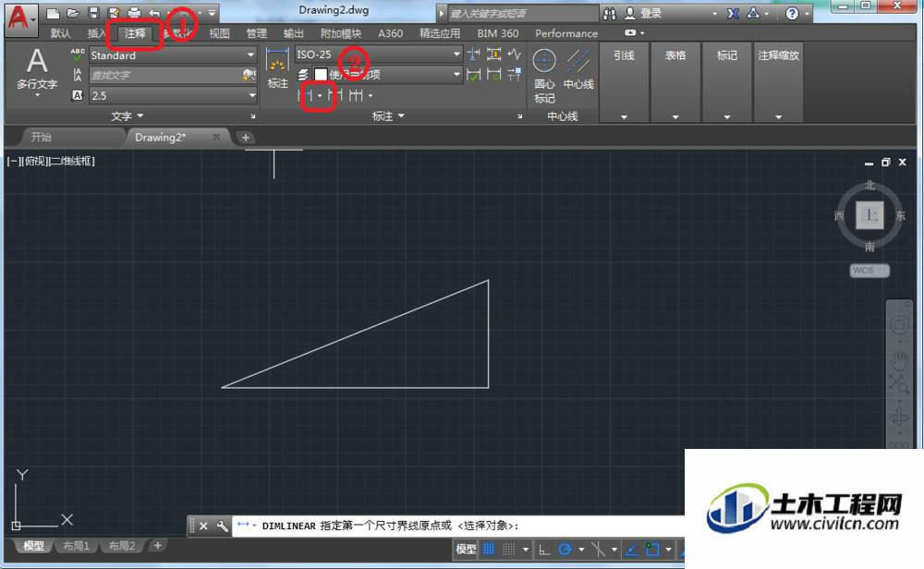Click the large 标注 dimension tool
924x569 pixels.
pyautogui.click(x=277, y=67)
